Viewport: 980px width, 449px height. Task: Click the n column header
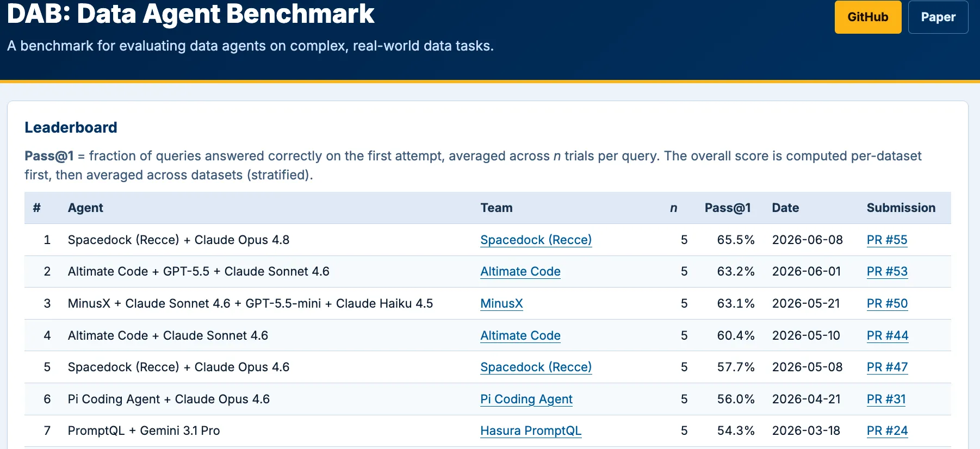[674, 208]
